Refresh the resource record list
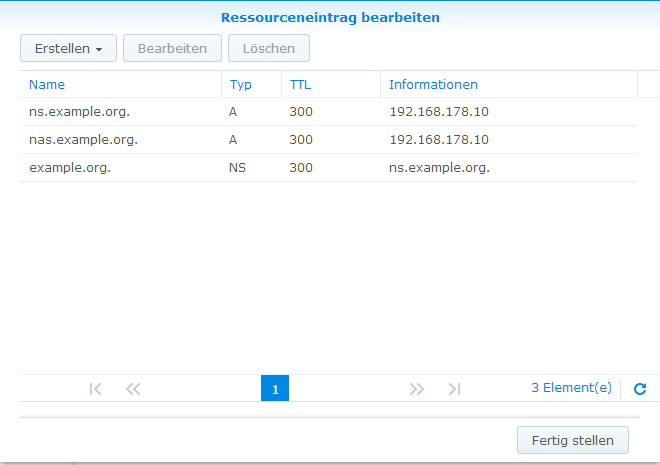The image size is (660, 465). click(640, 388)
